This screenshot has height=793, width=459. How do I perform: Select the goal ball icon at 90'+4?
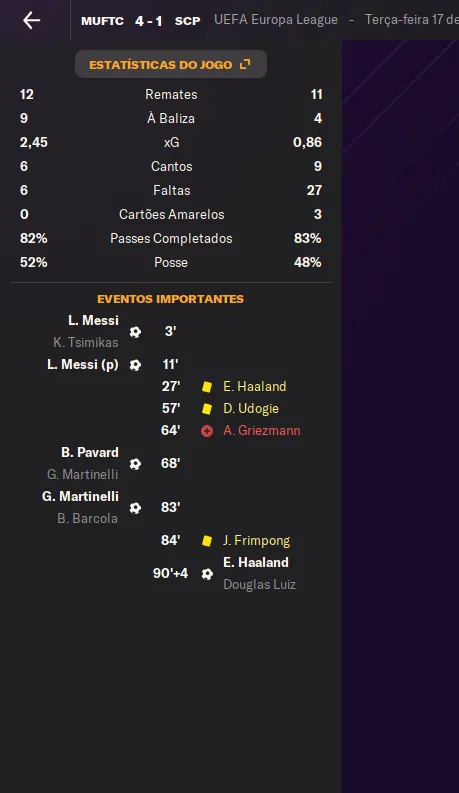[207, 574]
